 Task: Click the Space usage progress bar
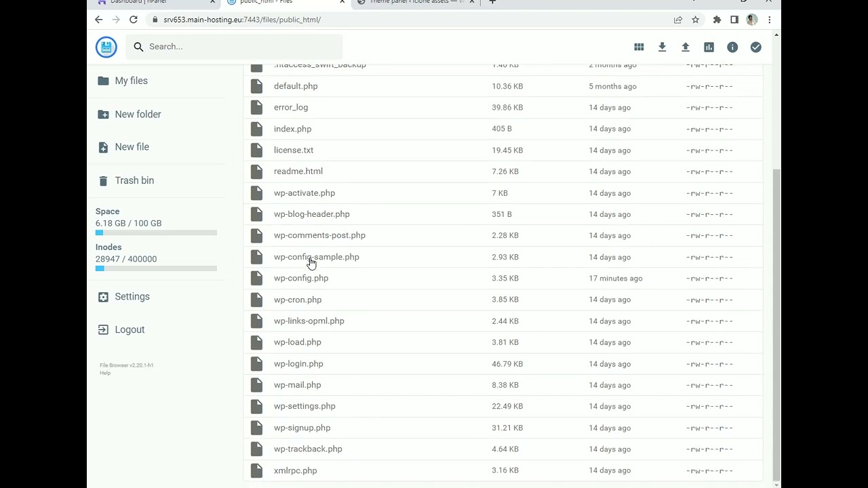[156, 233]
